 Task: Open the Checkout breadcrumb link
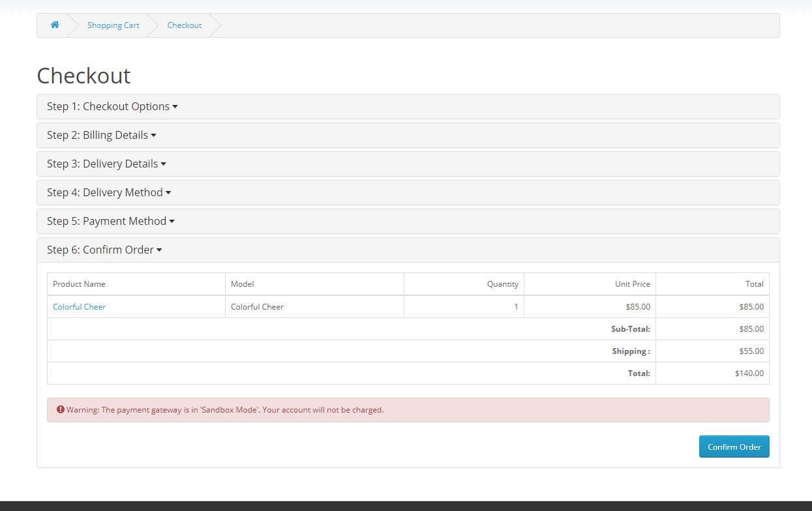pyautogui.click(x=185, y=25)
